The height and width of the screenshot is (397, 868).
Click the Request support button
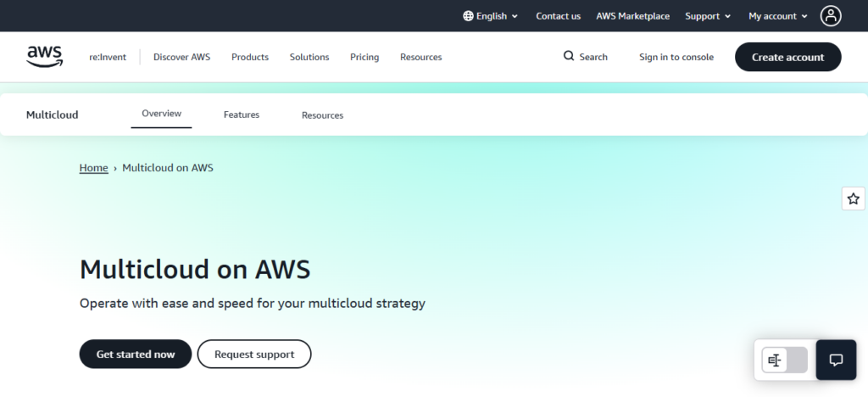pos(254,354)
